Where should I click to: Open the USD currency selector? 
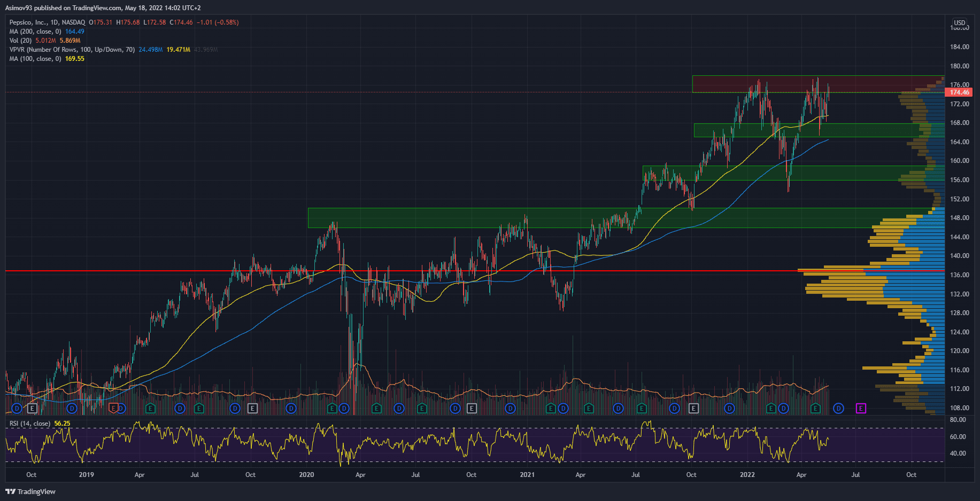point(960,23)
